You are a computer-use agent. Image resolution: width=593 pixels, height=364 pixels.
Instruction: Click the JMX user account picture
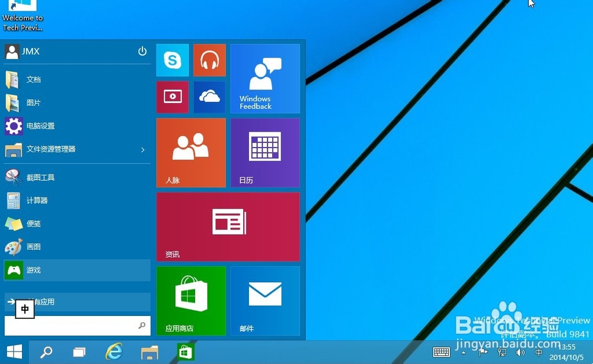pyautogui.click(x=12, y=52)
